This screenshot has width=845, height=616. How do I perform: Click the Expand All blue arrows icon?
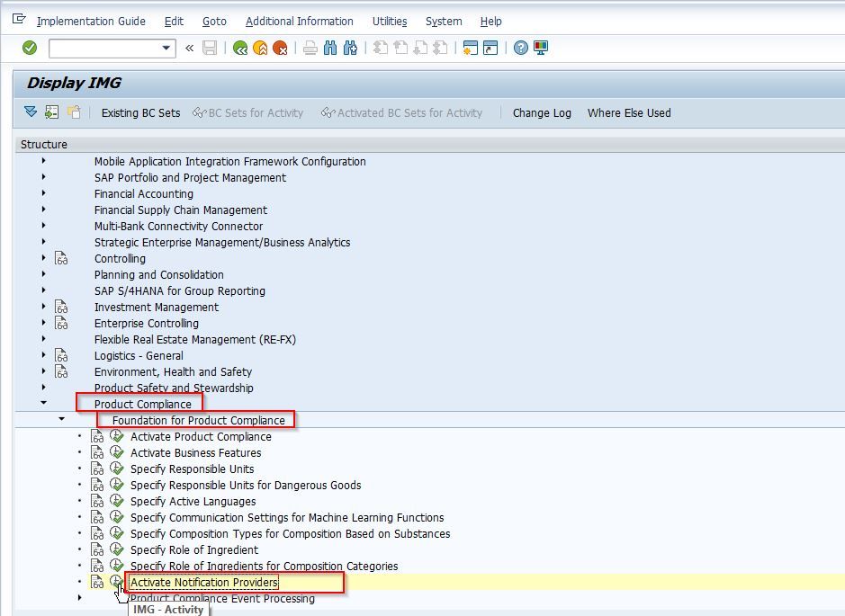[x=31, y=112]
